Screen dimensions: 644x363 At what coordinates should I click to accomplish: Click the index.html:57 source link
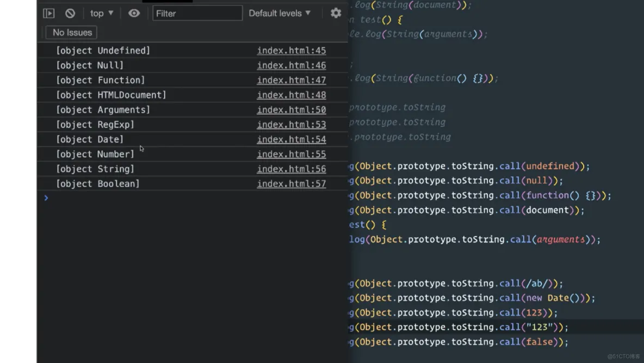pyautogui.click(x=291, y=183)
